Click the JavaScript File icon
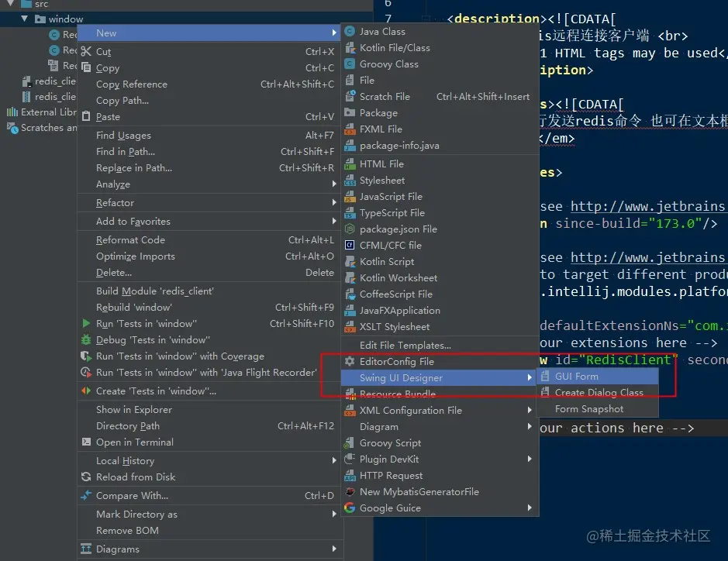This screenshot has width=728, height=561. tap(350, 197)
